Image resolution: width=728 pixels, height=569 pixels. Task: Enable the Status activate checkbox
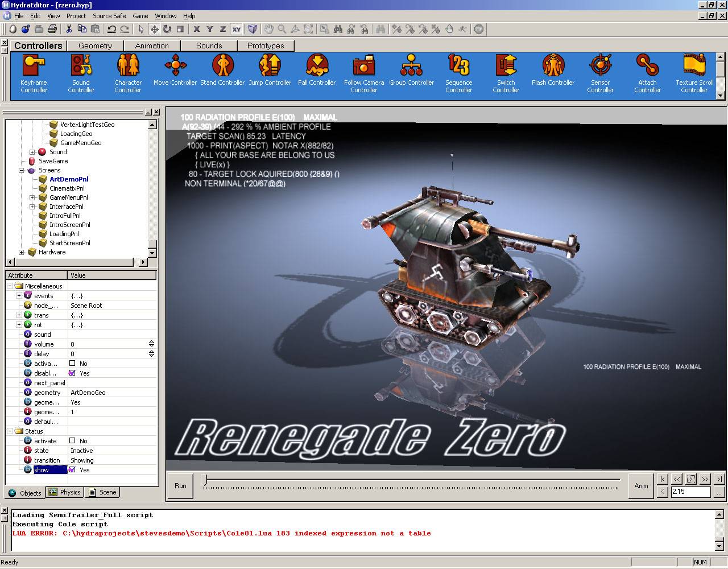click(72, 441)
